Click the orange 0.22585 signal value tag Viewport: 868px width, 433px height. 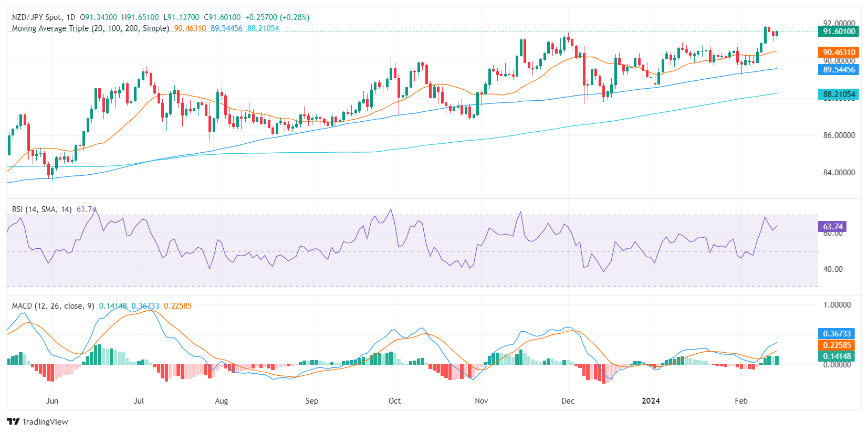click(x=836, y=345)
